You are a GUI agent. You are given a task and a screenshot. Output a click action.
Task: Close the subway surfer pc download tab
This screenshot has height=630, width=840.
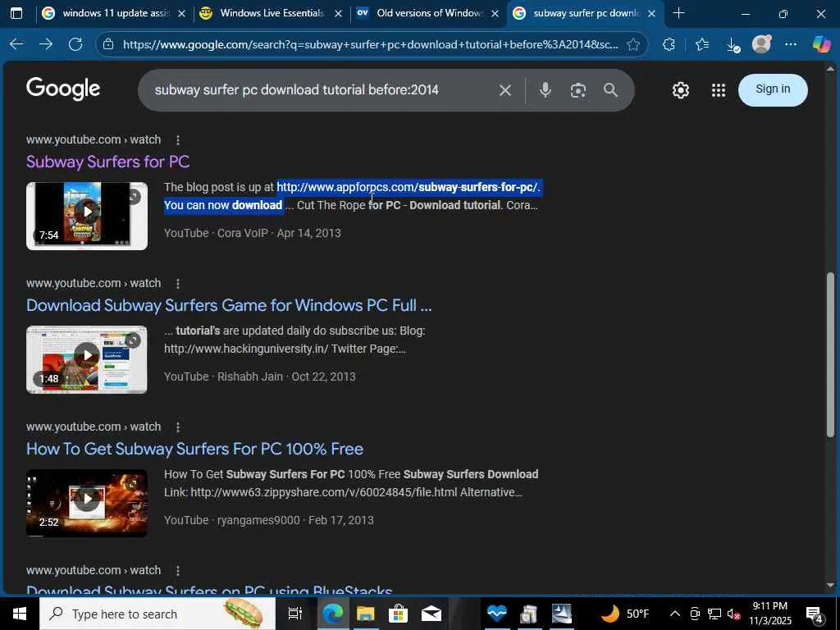(x=651, y=14)
